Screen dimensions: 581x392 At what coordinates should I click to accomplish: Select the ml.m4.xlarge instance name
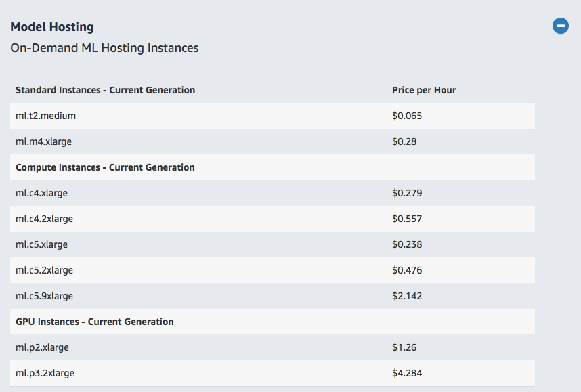43,141
